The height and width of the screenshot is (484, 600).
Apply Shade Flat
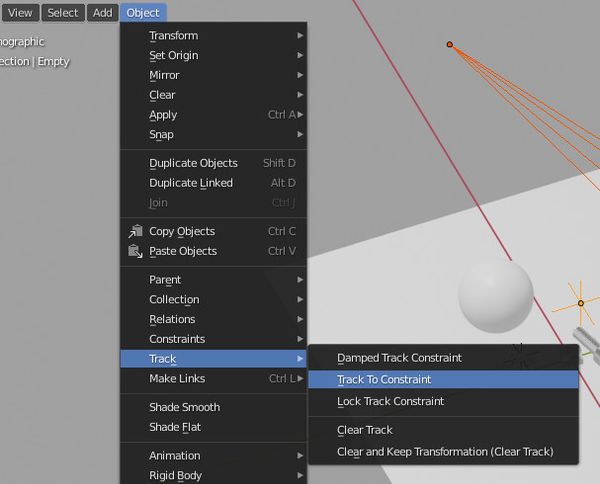(214, 427)
